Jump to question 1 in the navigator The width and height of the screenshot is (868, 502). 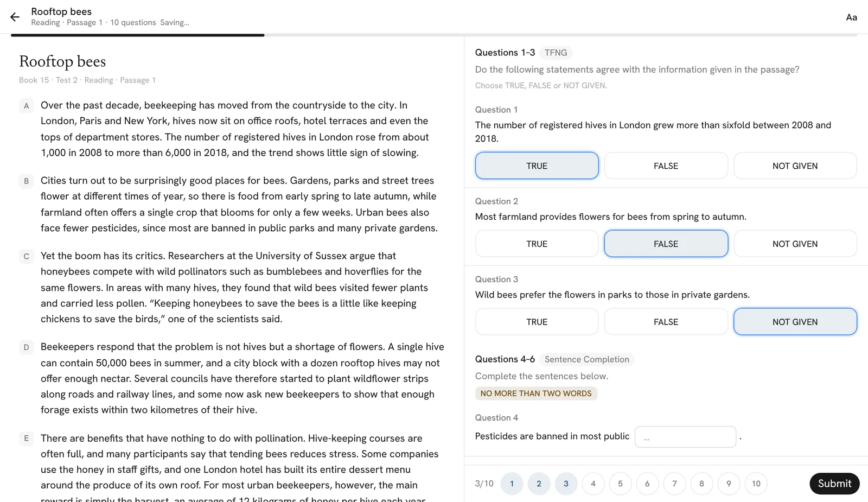click(x=512, y=484)
